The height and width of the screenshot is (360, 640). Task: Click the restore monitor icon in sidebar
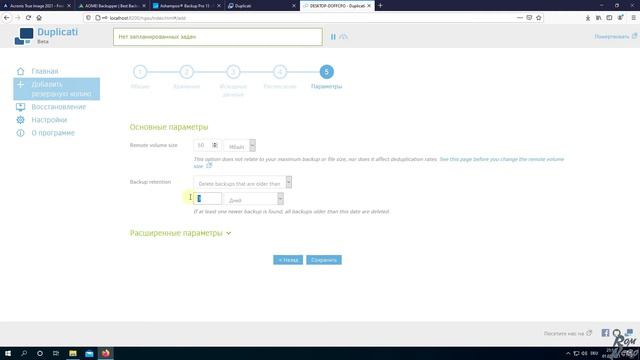pyautogui.click(x=20, y=107)
